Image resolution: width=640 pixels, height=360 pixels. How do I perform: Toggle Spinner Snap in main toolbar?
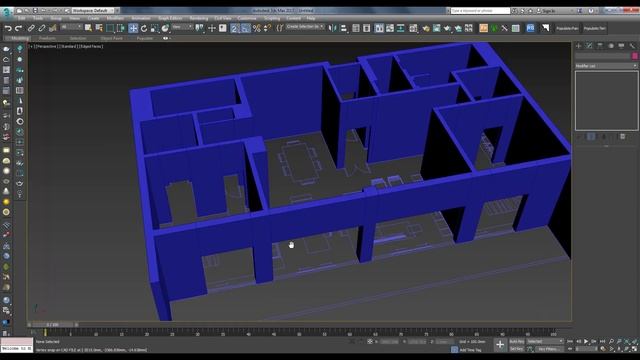click(267, 28)
